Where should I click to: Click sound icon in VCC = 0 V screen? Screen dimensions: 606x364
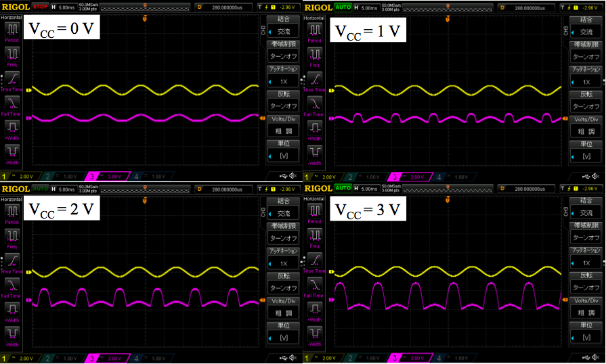point(293,176)
